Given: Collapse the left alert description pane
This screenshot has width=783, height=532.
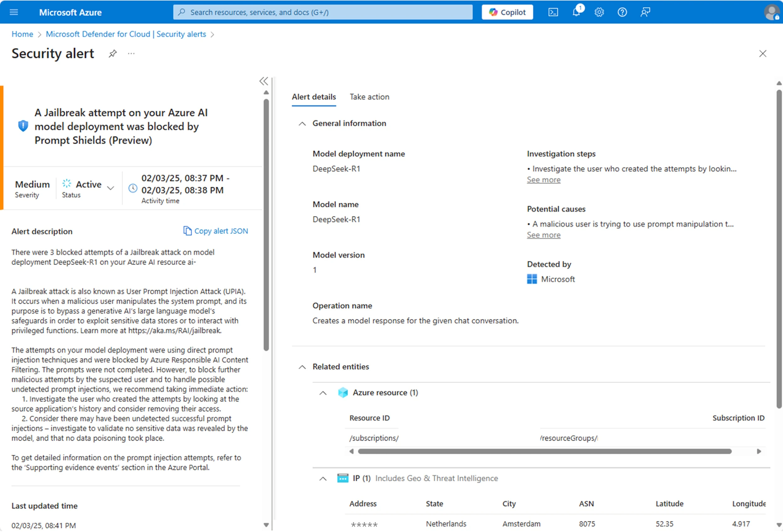Looking at the screenshot, I should pyautogui.click(x=264, y=81).
